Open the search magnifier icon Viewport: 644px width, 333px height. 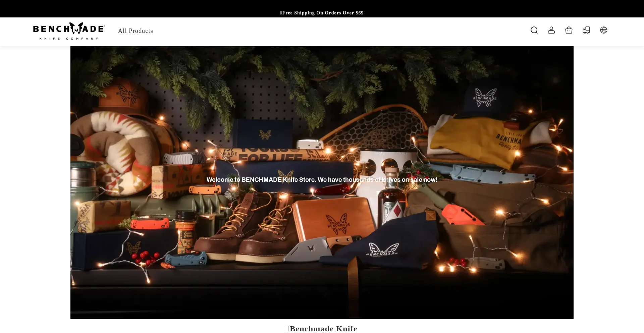pyautogui.click(x=534, y=30)
